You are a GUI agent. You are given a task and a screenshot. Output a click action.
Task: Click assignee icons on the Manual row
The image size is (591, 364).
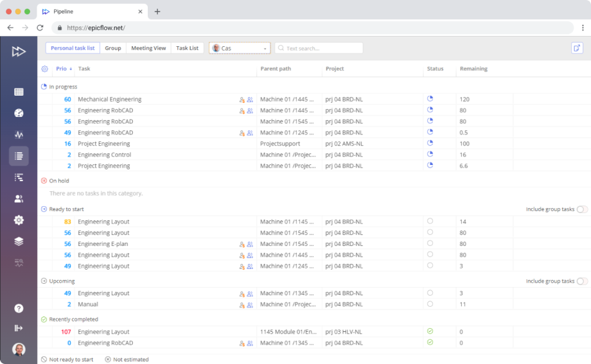pyautogui.click(x=246, y=304)
